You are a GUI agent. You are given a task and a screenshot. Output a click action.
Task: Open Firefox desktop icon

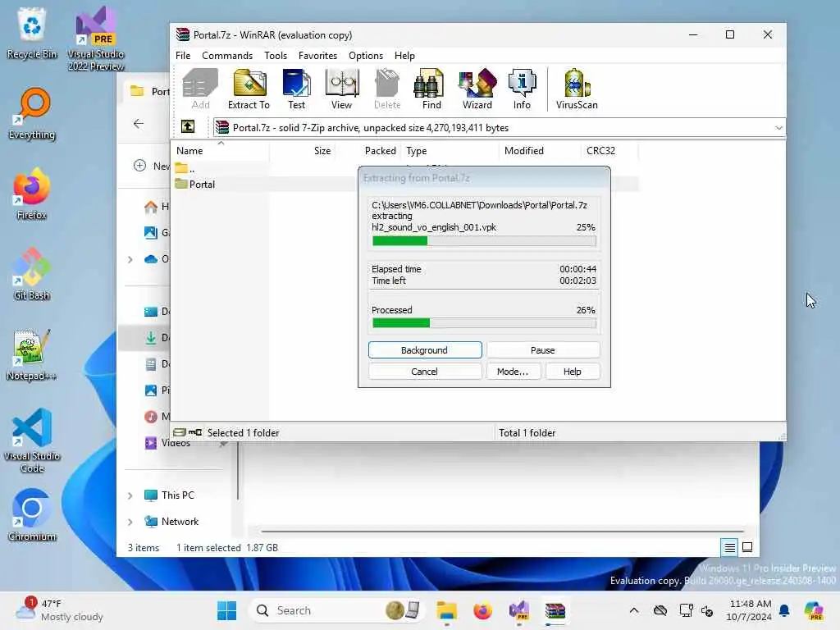[x=32, y=194]
